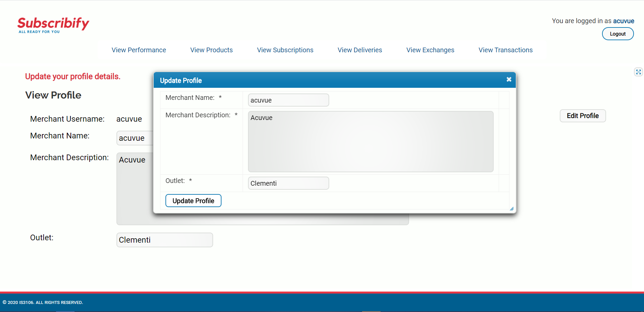The width and height of the screenshot is (644, 312).
Task: Focus the dialog Outlet field
Action: 288,183
